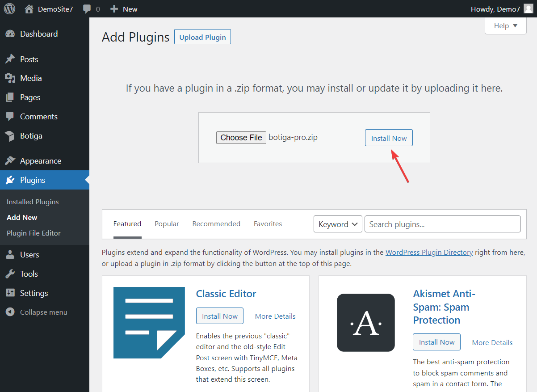
Task: Click the Search plugins input field
Action: [x=443, y=224]
